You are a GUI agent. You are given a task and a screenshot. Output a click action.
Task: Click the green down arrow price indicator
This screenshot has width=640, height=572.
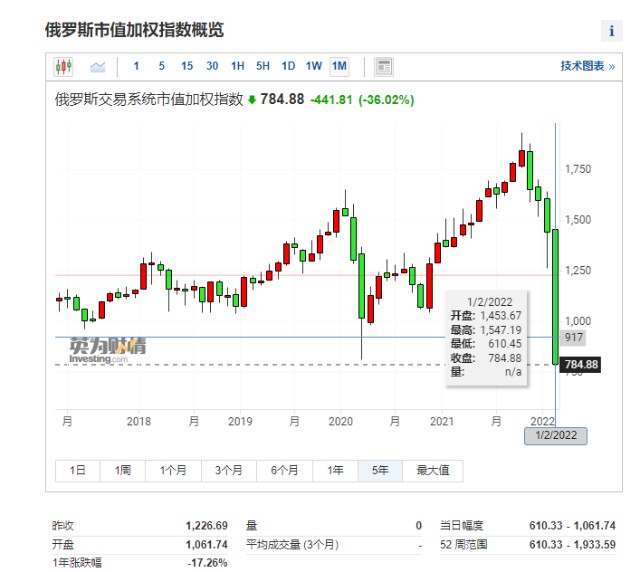click(252, 100)
